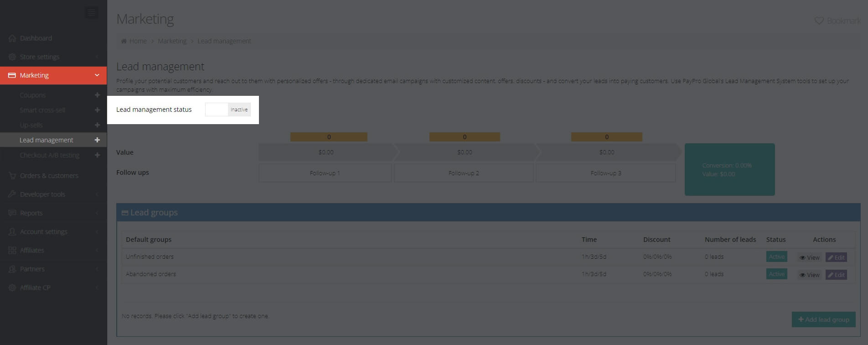Image resolution: width=868 pixels, height=345 pixels.
Task: Open the Reports menu item
Action: (x=31, y=213)
